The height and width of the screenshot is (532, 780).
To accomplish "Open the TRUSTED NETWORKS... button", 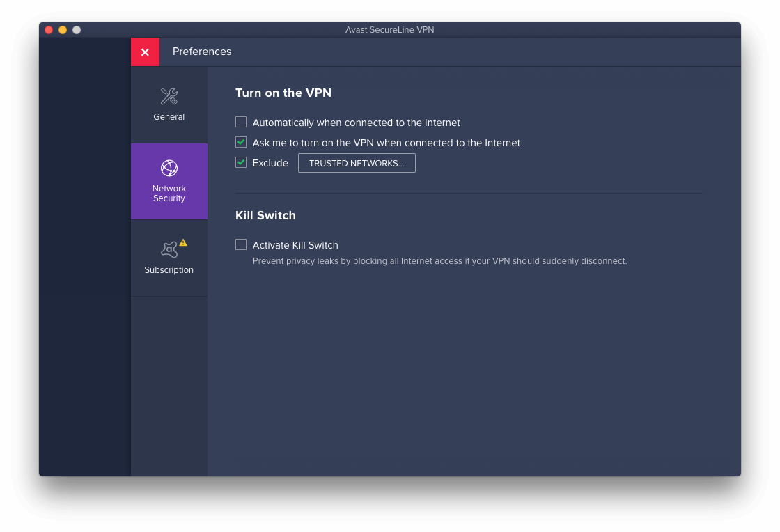I will tap(357, 163).
